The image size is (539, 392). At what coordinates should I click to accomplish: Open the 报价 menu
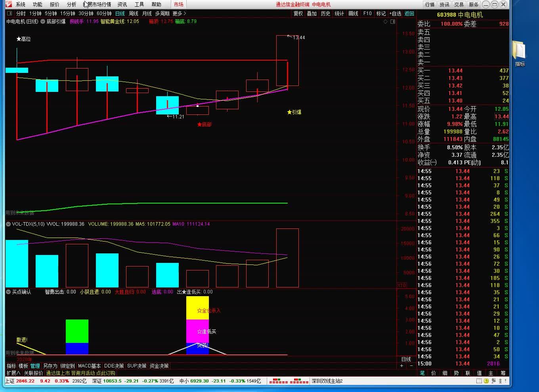click(x=54, y=4)
